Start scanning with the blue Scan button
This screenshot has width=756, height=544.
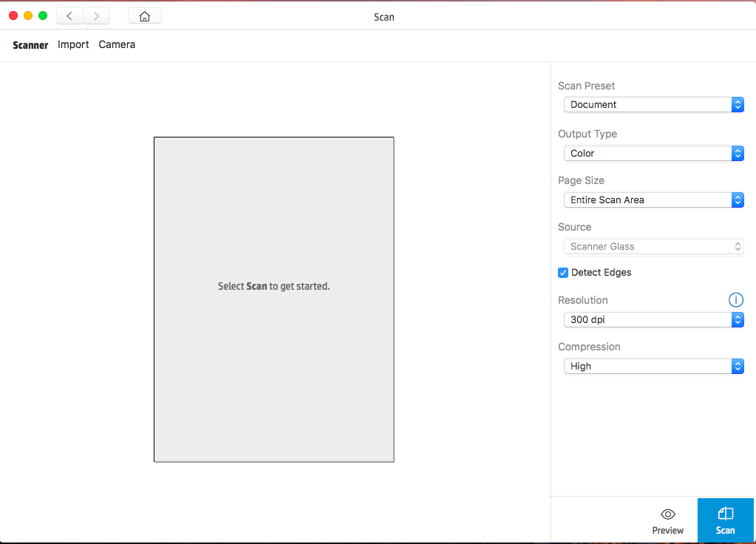click(725, 520)
